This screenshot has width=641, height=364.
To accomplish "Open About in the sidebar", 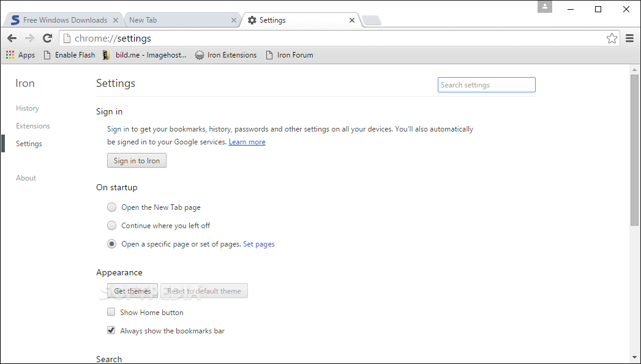I will tap(26, 177).
